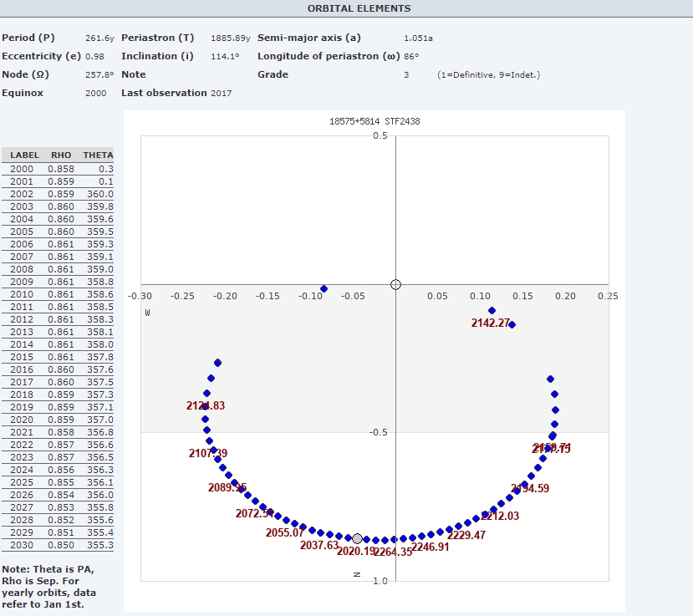Viewport: 693px width, 616px height.
Task: Click the RHO column header
Action: 61,155
